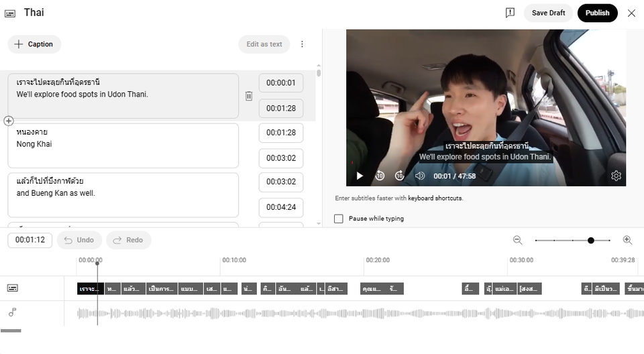Click the horizontal timeline scrollbar
This screenshot has width=644, height=354.
tap(11, 331)
